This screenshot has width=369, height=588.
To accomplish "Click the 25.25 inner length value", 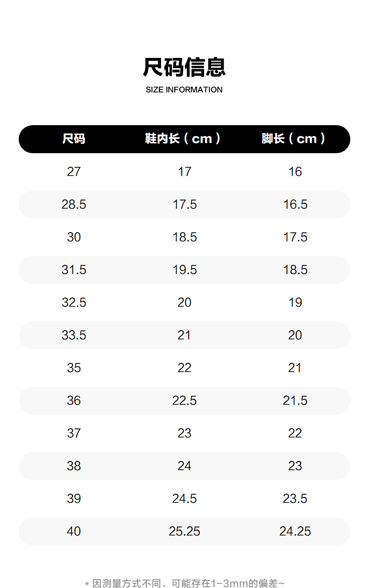I will (184, 531).
